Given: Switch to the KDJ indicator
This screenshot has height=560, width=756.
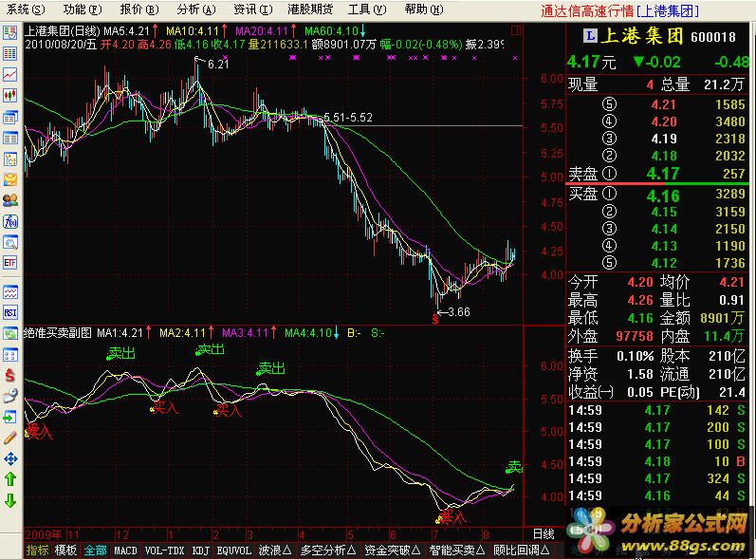Looking at the screenshot, I should (x=200, y=551).
